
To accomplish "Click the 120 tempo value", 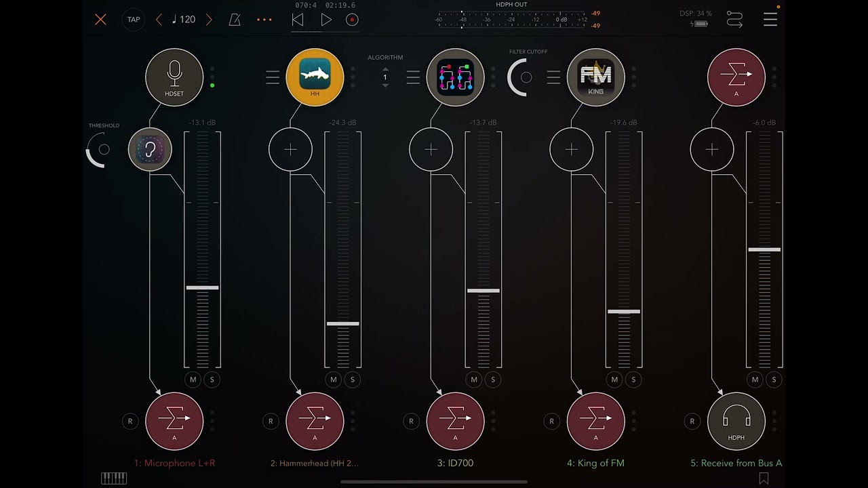I will pyautogui.click(x=184, y=20).
